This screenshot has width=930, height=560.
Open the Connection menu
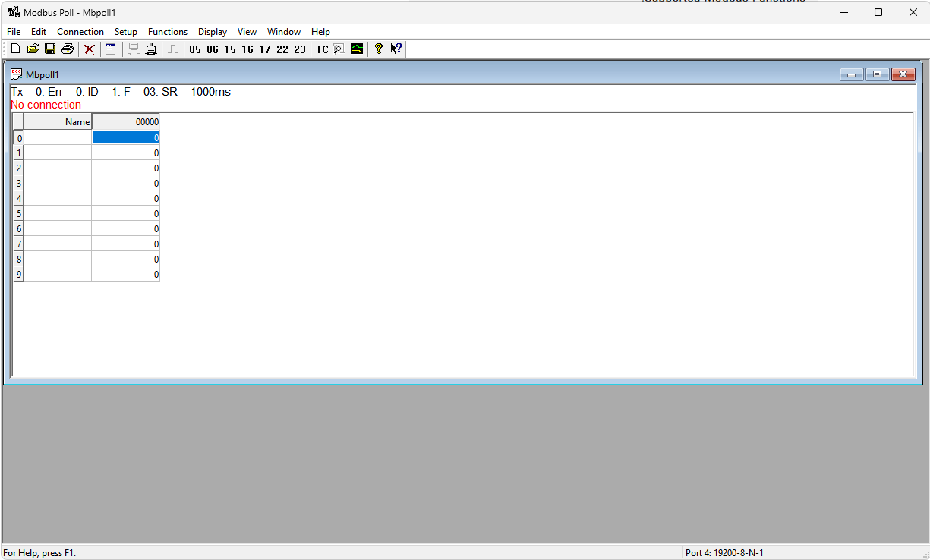[x=80, y=32]
